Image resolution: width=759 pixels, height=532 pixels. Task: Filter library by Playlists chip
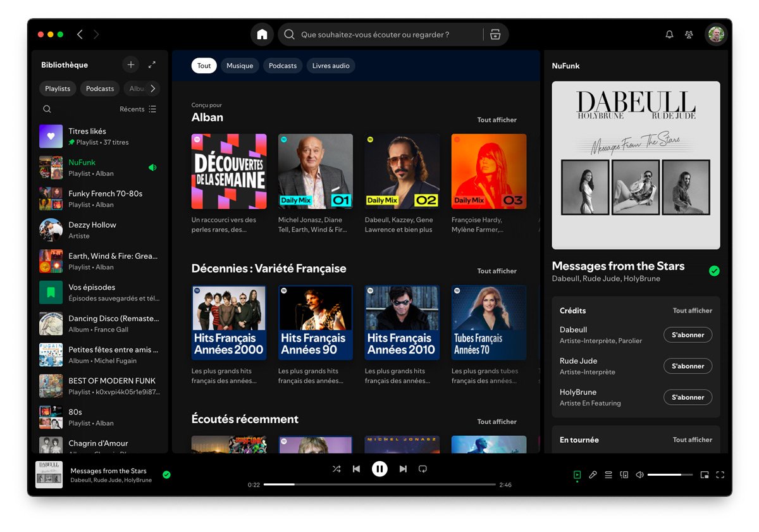click(x=58, y=89)
